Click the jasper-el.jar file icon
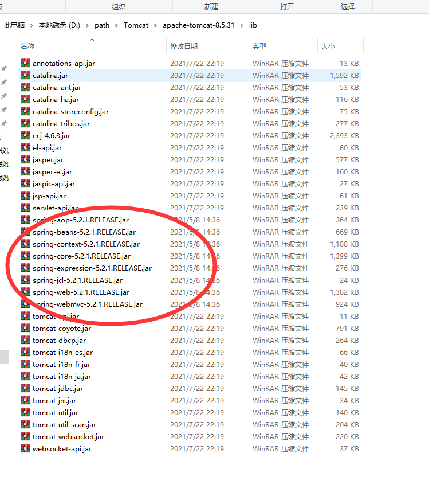The image size is (429, 504). pyautogui.click(x=26, y=171)
